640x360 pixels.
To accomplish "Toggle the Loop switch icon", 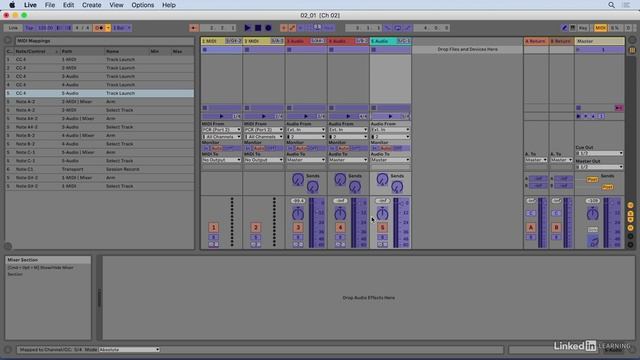I will 398,28.
